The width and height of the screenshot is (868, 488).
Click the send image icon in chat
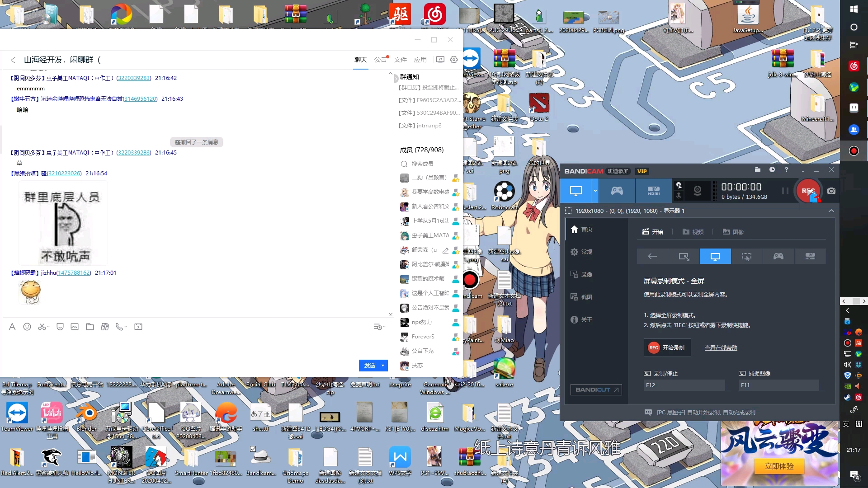(75, 327)
